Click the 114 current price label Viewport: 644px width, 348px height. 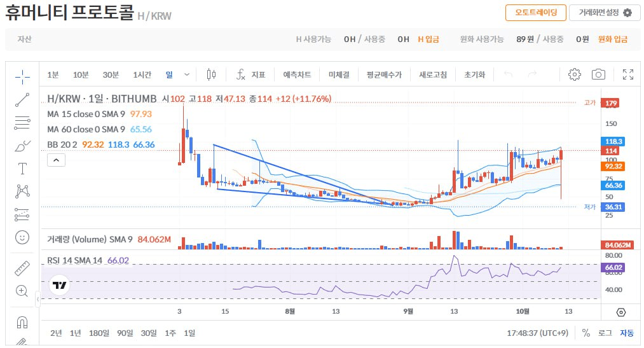pyautogui.click(x=612, y=151)
